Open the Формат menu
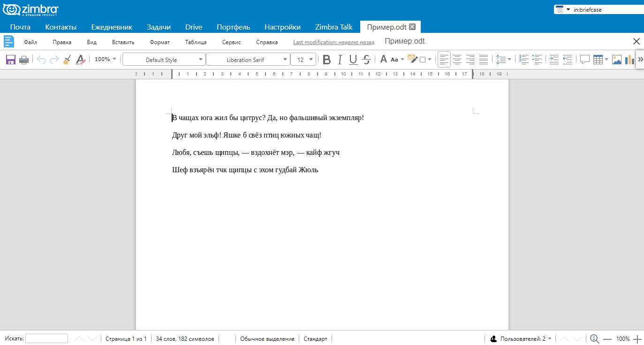This screenshot has height=345, width=644. [x=160, y=42]
